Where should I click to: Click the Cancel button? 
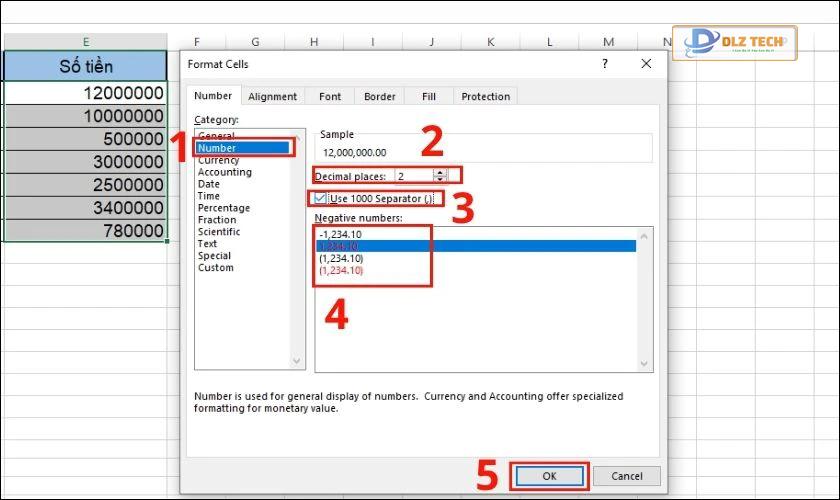point(627,476)
